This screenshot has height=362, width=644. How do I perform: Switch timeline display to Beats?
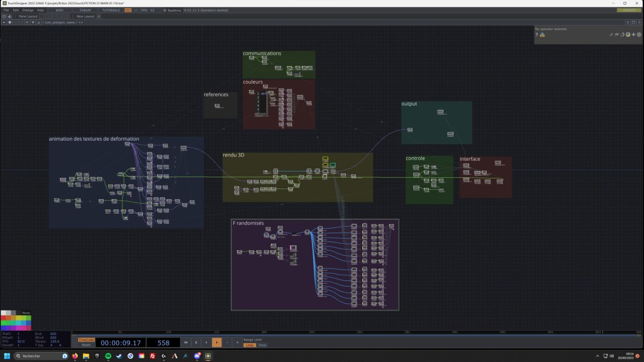coord(86,344)
